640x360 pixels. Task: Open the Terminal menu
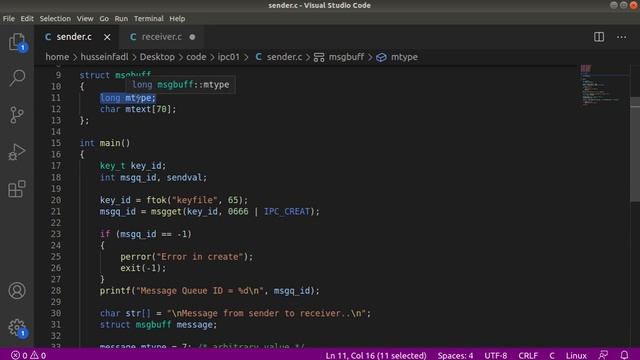point(149,19)
